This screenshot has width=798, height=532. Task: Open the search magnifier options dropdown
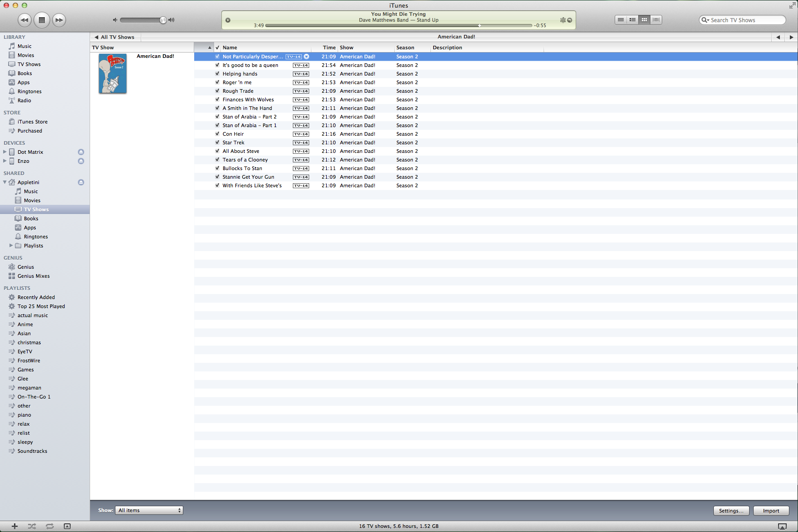[705, 20]
